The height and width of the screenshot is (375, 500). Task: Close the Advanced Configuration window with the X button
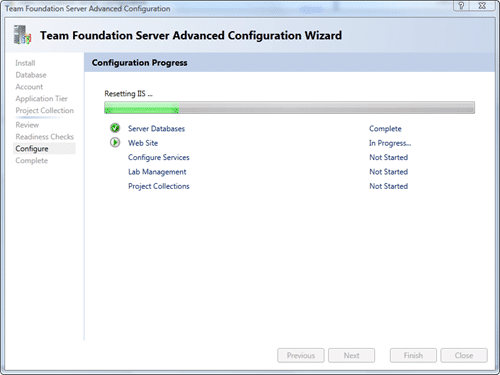[x=482, y=6]
